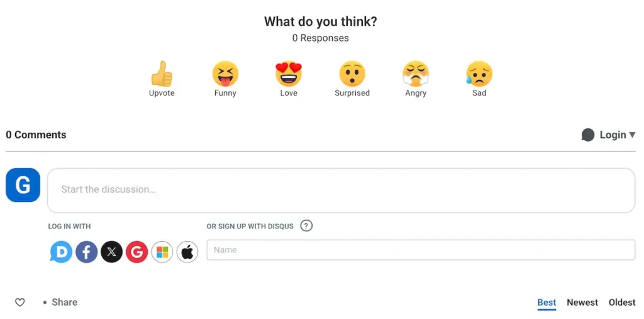The image size is (644, 319).
Task: Sign in with Google icon
Action: [136, 252]
